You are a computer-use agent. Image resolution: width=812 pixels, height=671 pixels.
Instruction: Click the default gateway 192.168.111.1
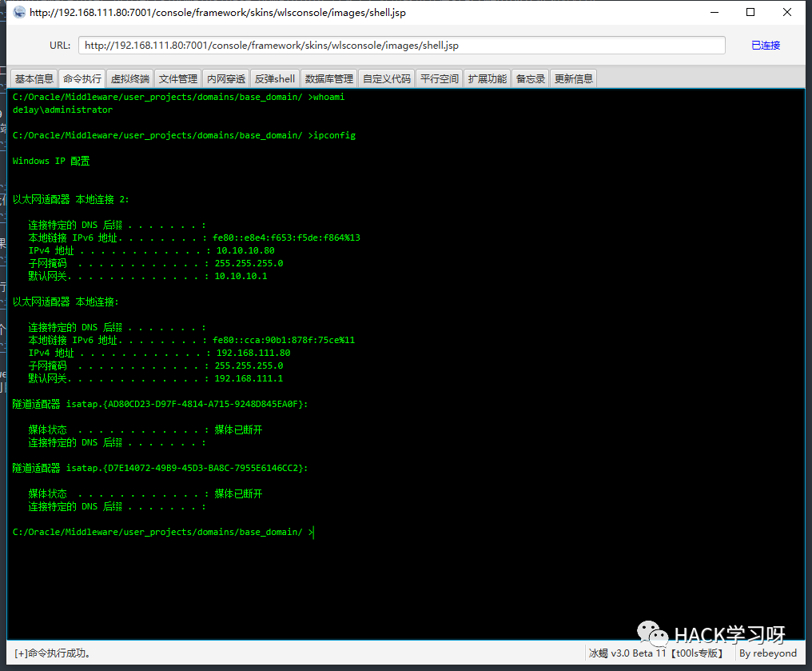pyautogui.click(x=249, y=378)
